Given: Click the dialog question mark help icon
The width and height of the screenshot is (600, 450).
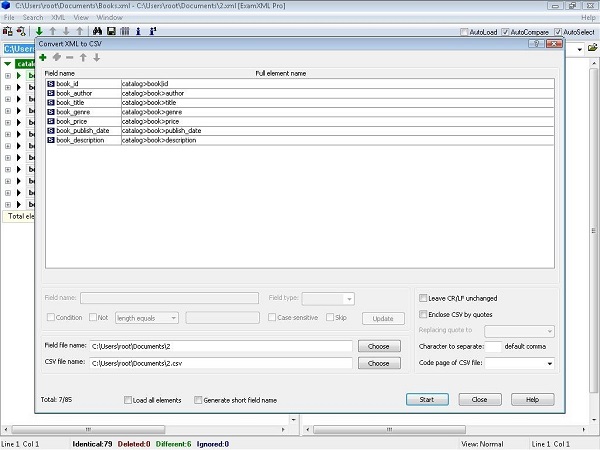Looking at the screenshot, I should point(536,44).
